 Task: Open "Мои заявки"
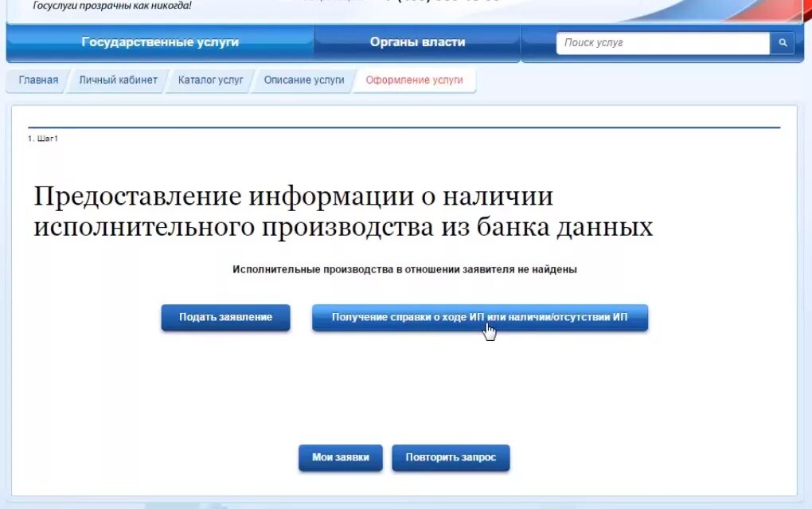340,457
